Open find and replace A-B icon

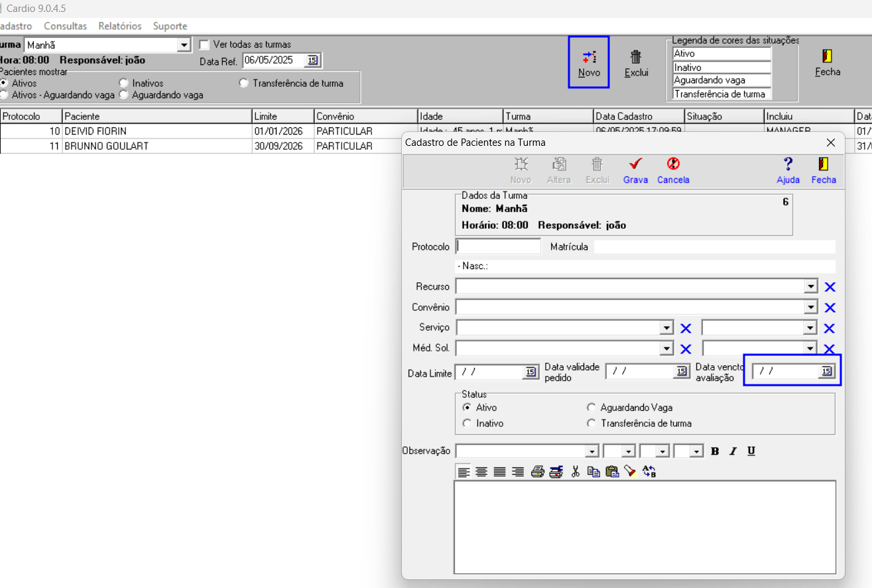[649, 472]
